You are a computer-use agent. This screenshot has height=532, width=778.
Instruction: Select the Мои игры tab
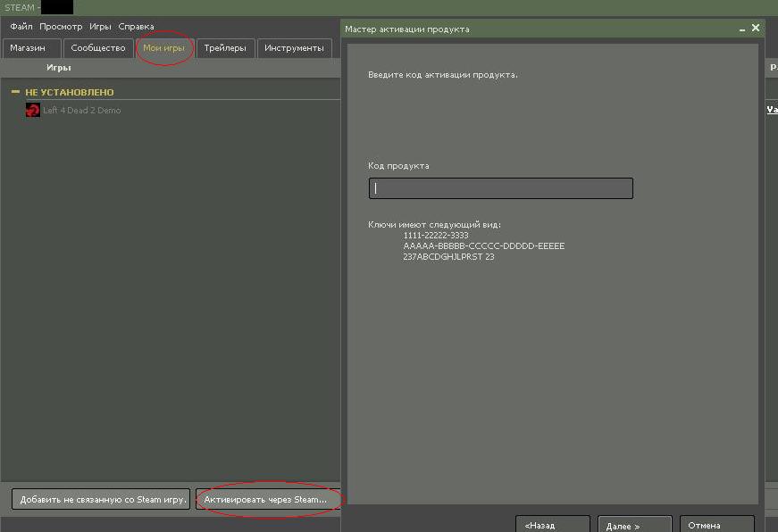click(164, 48)
